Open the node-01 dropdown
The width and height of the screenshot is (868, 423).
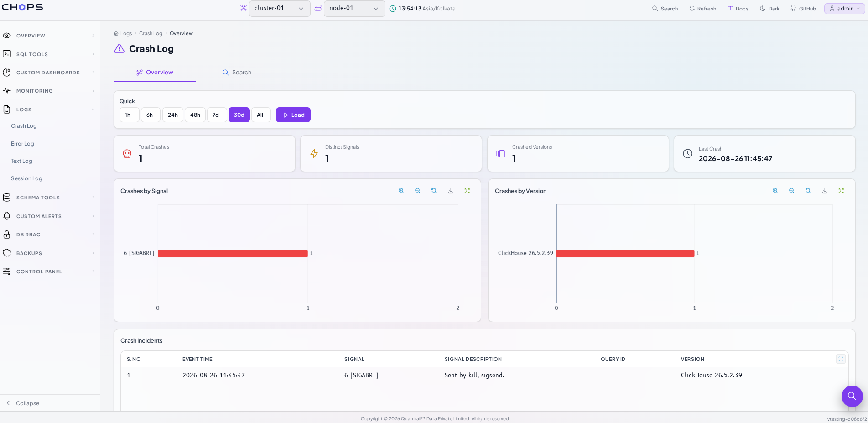(x=354, y=8)
